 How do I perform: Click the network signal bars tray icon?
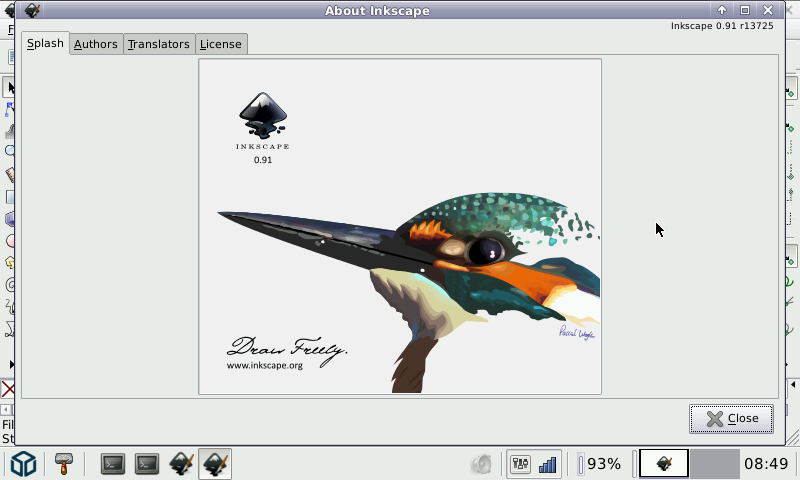coord(547,464)
